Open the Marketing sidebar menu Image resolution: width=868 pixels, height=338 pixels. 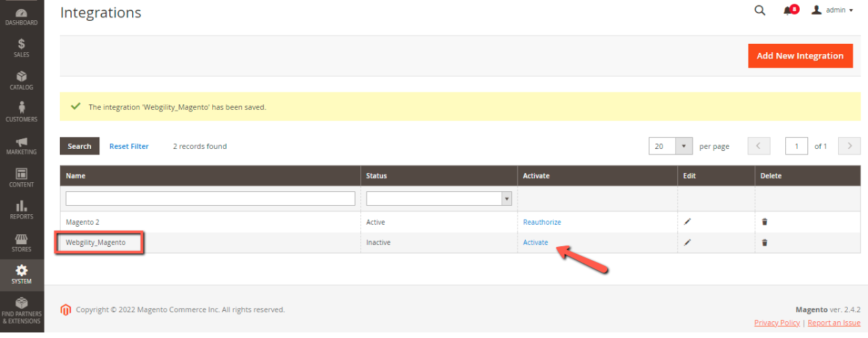pos(22,145)
